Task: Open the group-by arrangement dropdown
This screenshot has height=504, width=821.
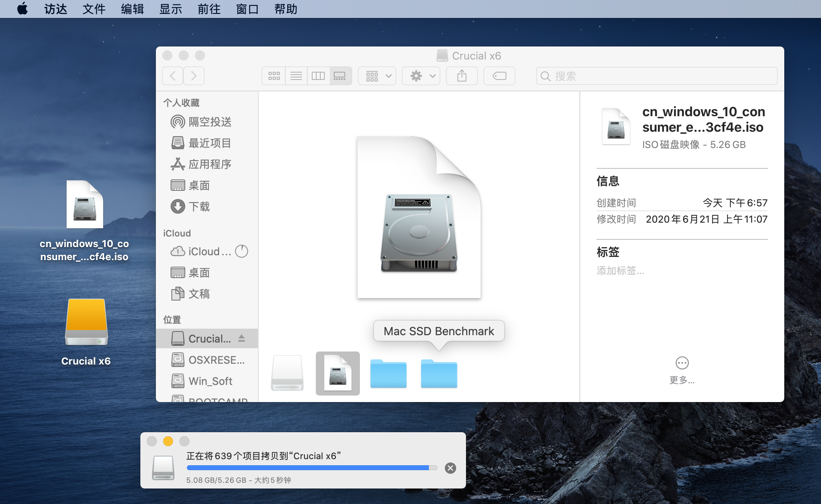Action: click(377, 76)
